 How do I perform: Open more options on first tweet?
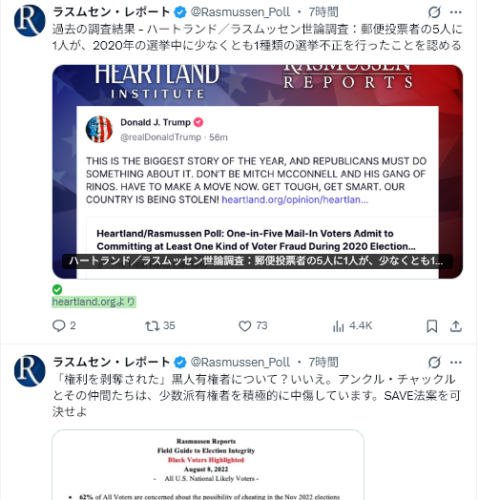tap(456, 12)
